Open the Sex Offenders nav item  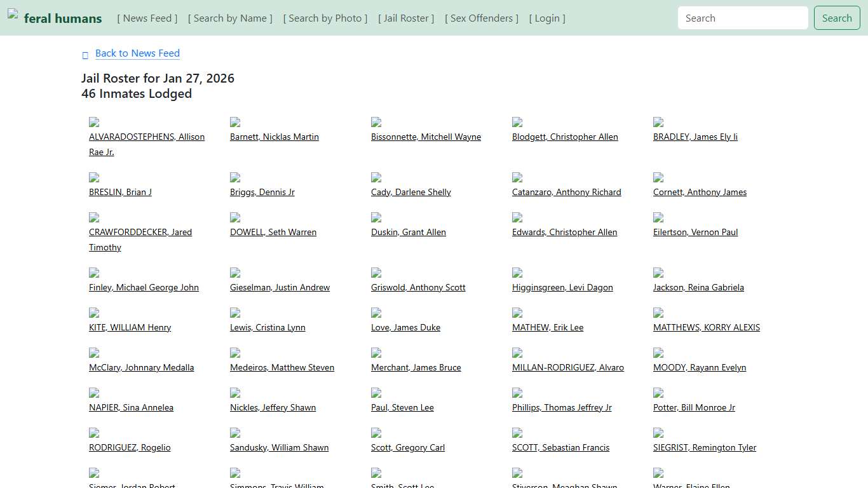482,18
